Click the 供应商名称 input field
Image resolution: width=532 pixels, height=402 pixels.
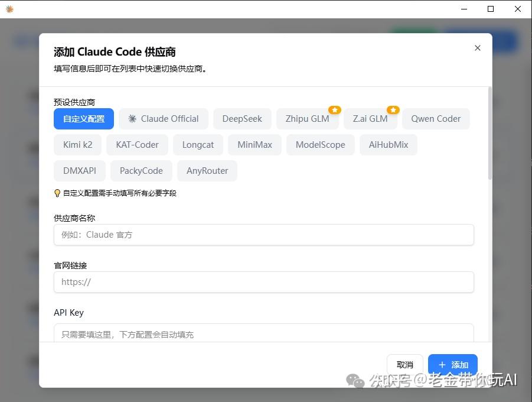pyautogui.click(x=263, y=235)
